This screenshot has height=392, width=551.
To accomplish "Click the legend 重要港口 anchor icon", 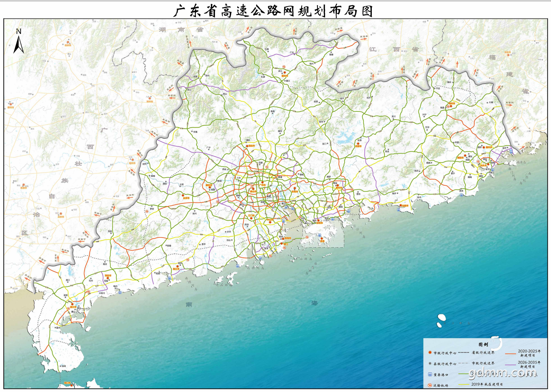I will tap(430, 374).
